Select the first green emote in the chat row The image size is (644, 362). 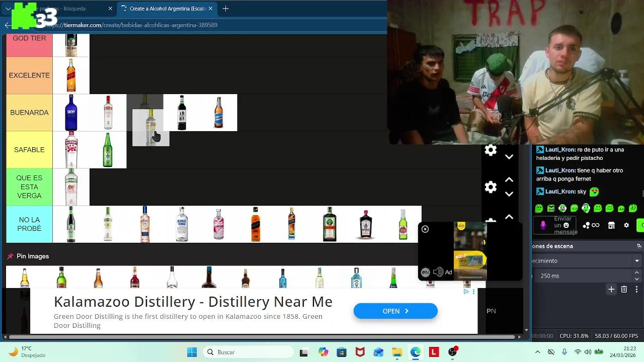coord(539,208)
